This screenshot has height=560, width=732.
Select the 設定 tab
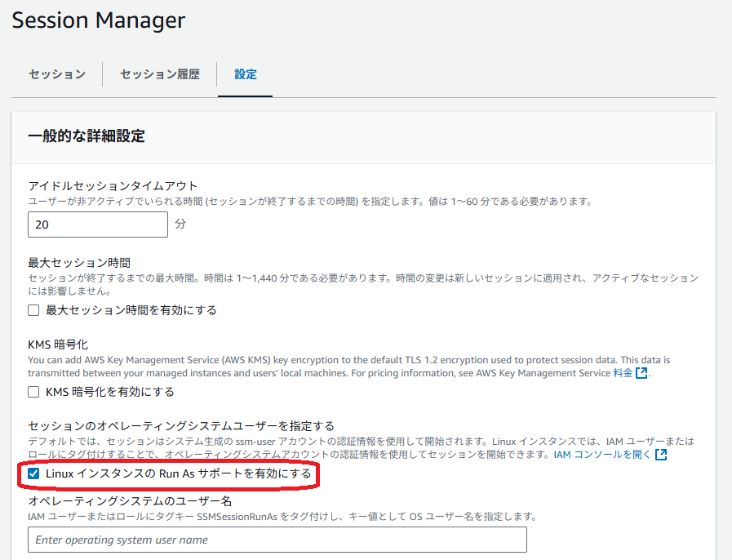(246, 74)
